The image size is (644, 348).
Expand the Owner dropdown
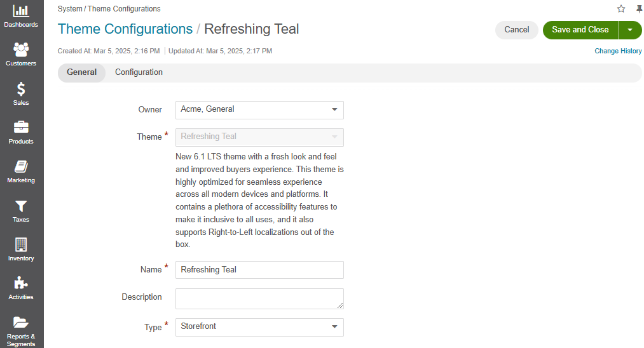coord(259,110)
